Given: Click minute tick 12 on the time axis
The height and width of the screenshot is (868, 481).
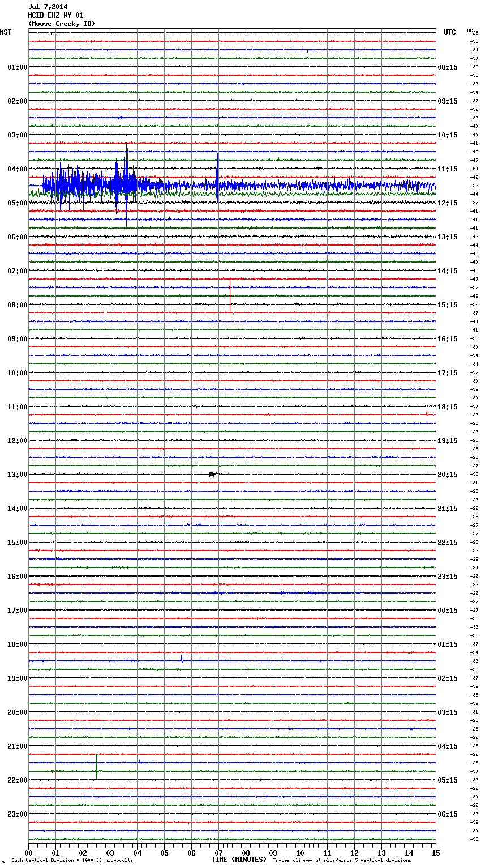Looking at the screenshot, I should tap(355, 853).
